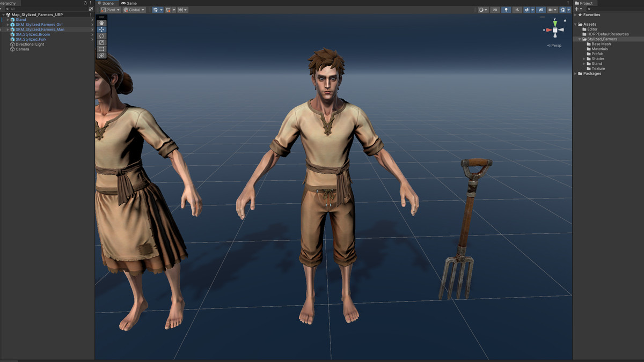644x362 pixels.
Task: Expand SKM_Stylized_Farmers_Man arrow
Action: [8, 29]
